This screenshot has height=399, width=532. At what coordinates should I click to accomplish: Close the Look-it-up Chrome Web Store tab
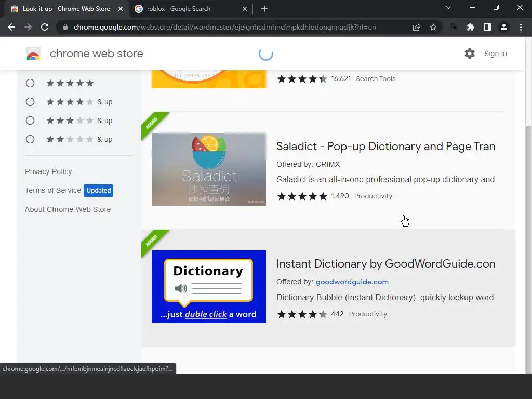pyautogui.click(x=121, y=9)
